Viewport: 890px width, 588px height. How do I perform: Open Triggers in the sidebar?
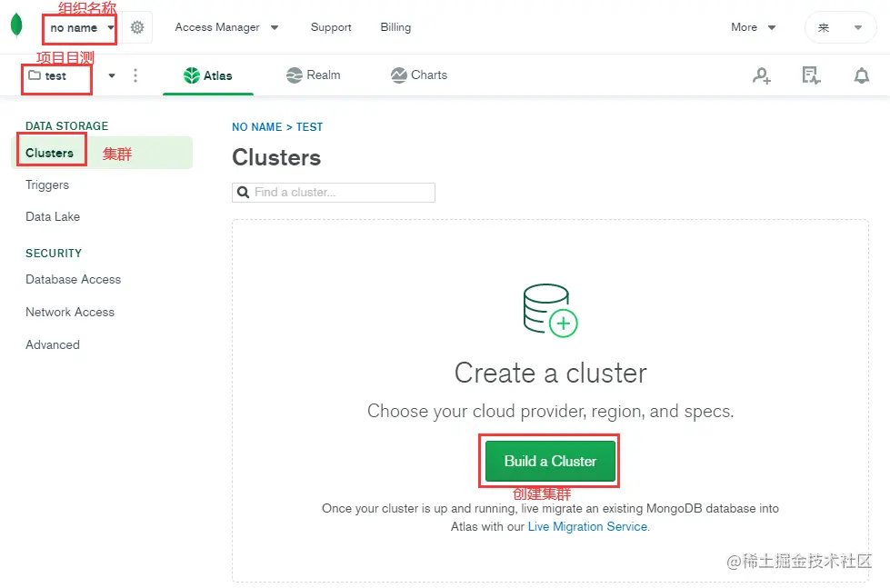[47, 185]
